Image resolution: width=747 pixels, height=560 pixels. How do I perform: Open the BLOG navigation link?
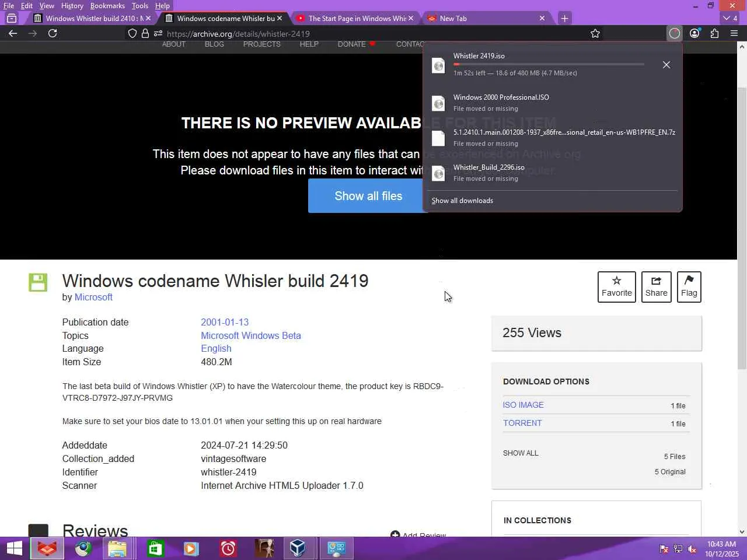(214, 44)
